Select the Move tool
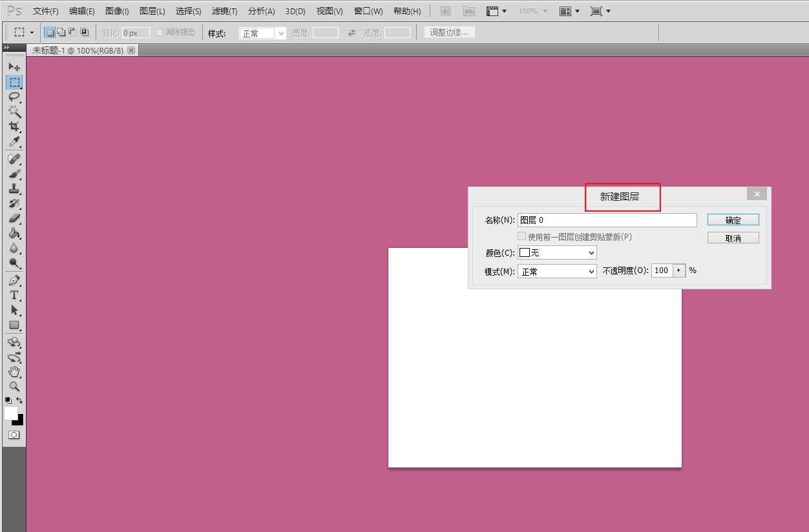This screenshot has height=532, width=809. (14, 66)
